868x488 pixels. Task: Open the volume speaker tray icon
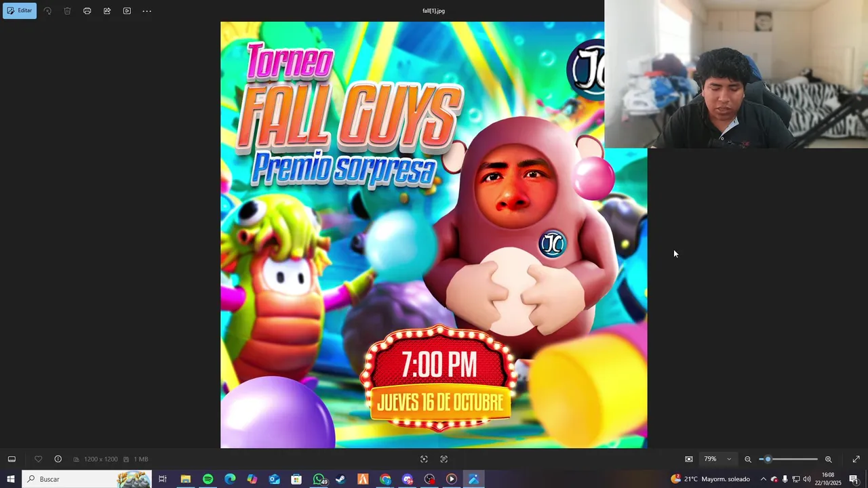pyautogui.click(x=807, y=479)
